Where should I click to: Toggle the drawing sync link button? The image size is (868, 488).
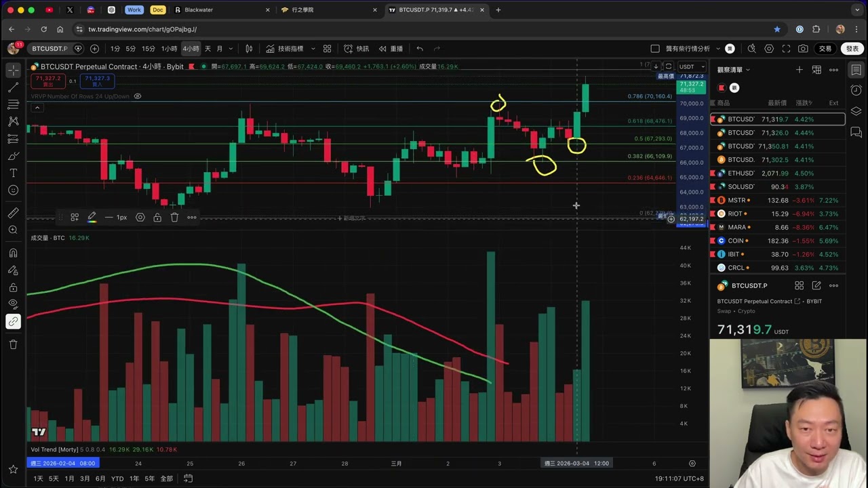(13, 321)
